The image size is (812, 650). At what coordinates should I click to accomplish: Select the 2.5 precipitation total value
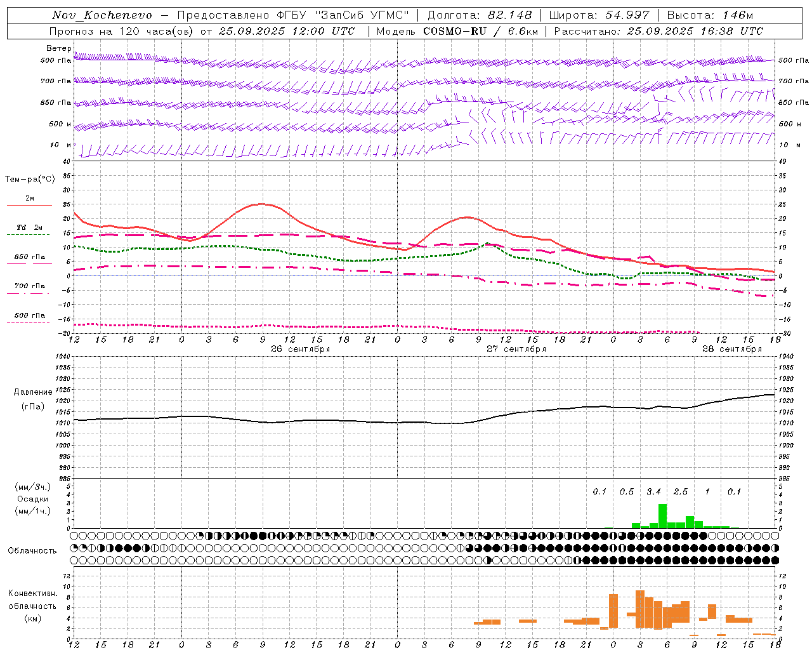pos(681,492)
